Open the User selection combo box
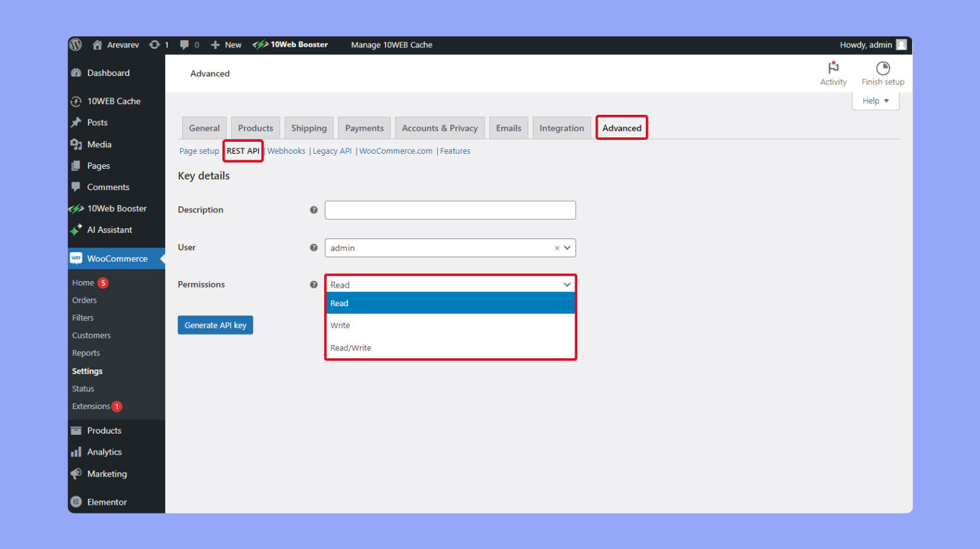 [x=450, y=247]
